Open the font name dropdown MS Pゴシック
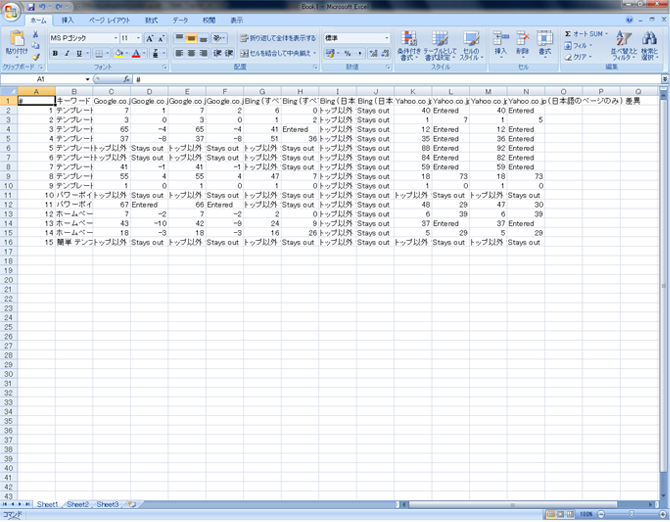The height and width of the screenshot is (522, 670). [115, 38]
